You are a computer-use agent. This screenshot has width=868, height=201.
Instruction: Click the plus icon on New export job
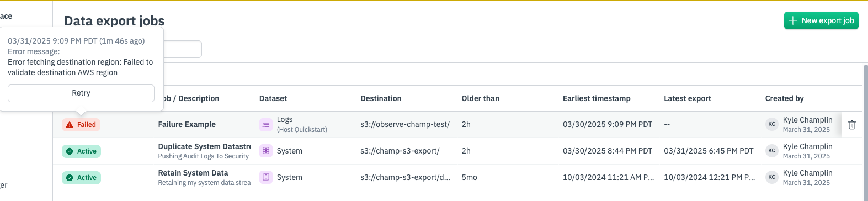pos(793,20)
